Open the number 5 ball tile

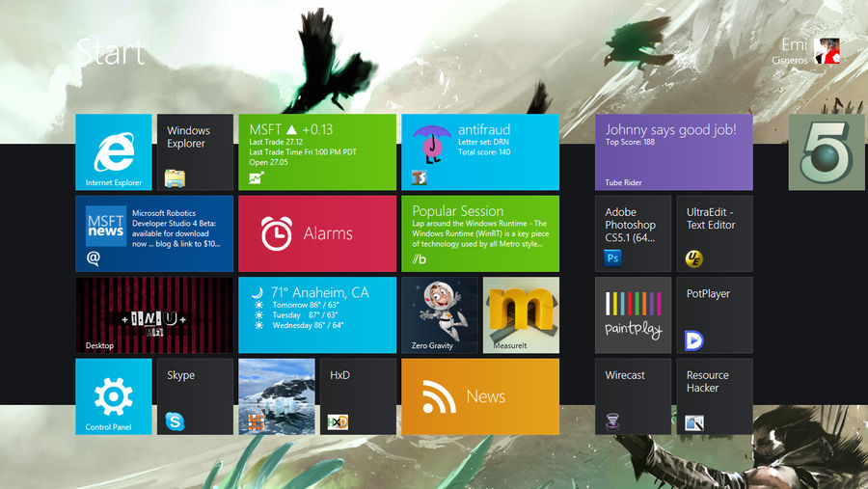click(827, 152)
